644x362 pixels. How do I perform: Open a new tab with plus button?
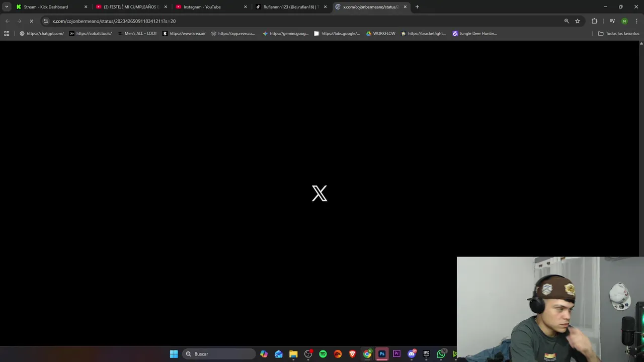point(417,7)
